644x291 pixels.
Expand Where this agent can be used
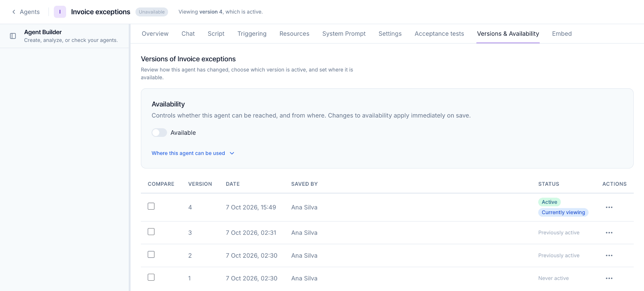(x=193, y=153)
